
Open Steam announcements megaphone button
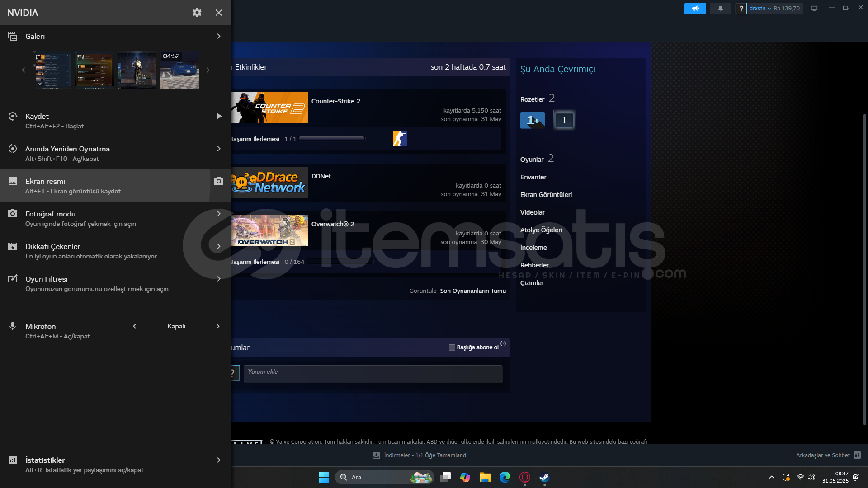(x=695, y=9)
